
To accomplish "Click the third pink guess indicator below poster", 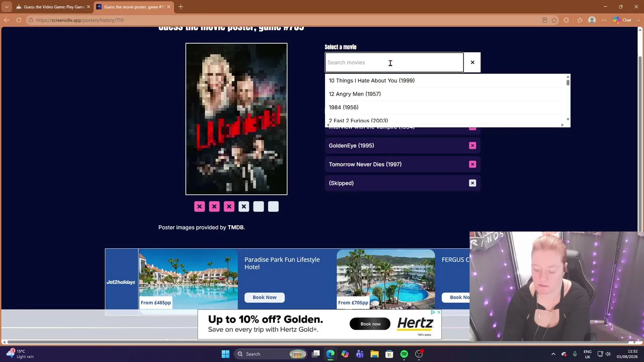I will point(229,207).
